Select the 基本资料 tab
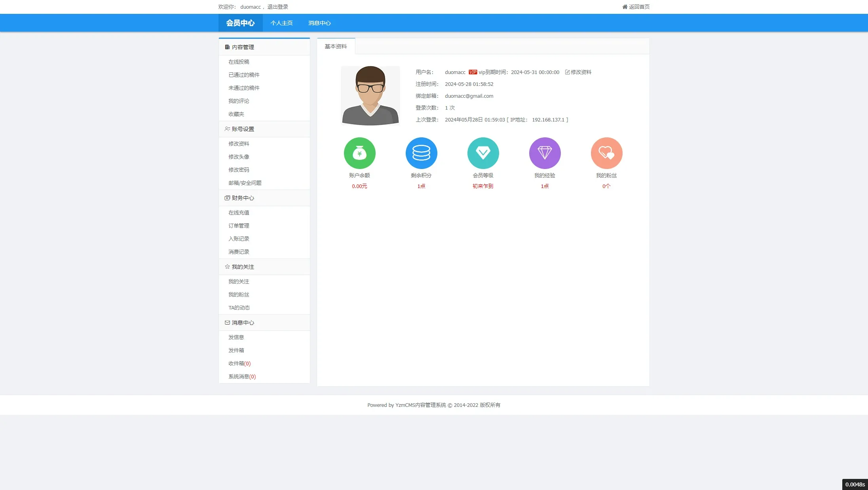Screen dimensions: 868x490 tap(336, 46)
